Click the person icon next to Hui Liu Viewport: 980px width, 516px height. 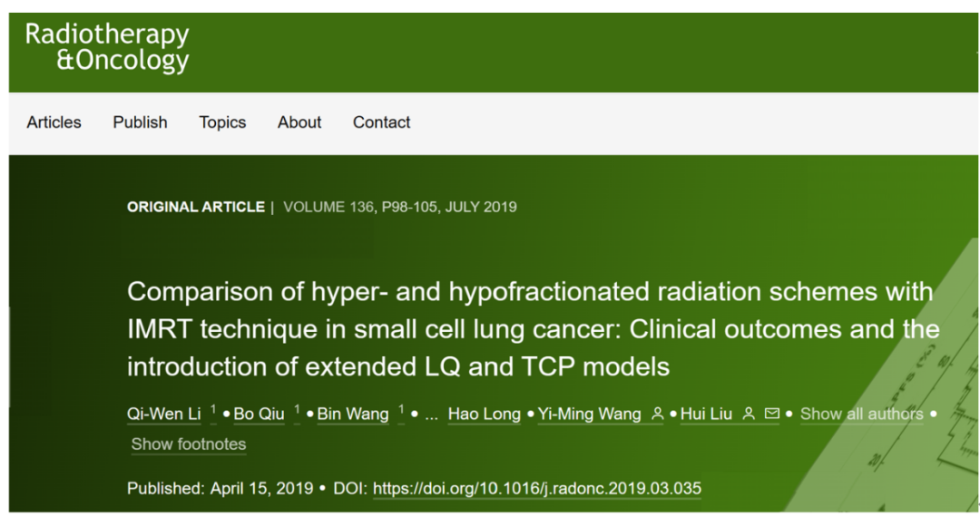coord(749,414)
